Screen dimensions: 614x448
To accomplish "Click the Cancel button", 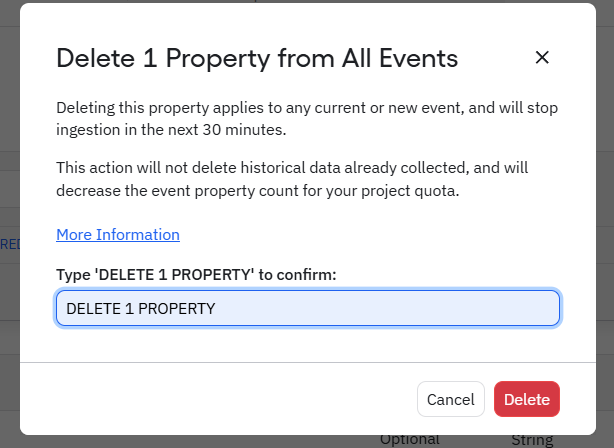I will [x=450, y=399].
